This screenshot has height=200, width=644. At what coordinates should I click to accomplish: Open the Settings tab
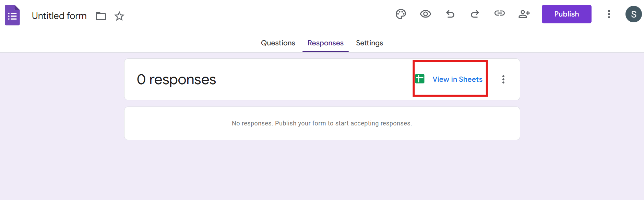pyautogui.click(x=369, y=43)
